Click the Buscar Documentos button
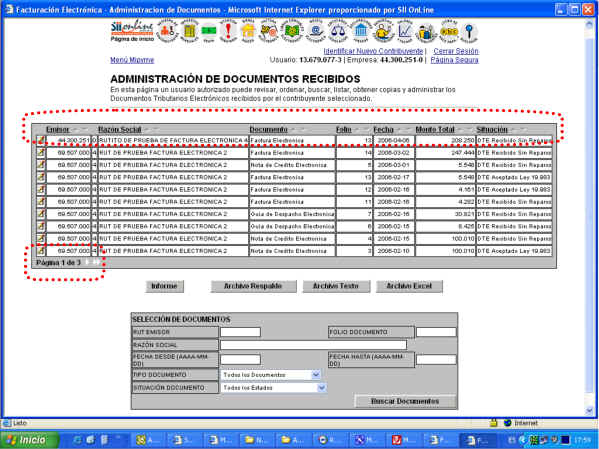The height and width of the screenshot is (449, 599). coord(405,401)
